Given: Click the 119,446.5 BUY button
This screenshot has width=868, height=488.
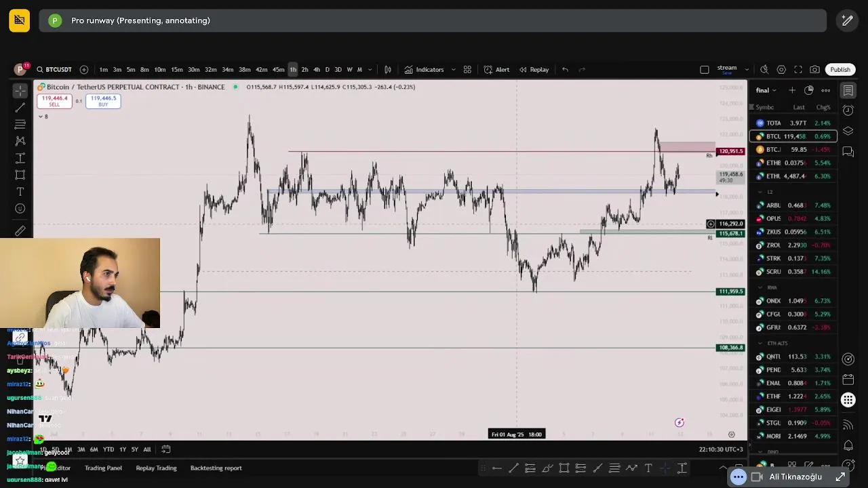Looking at the screenshot, I should (x=103, y=101).
